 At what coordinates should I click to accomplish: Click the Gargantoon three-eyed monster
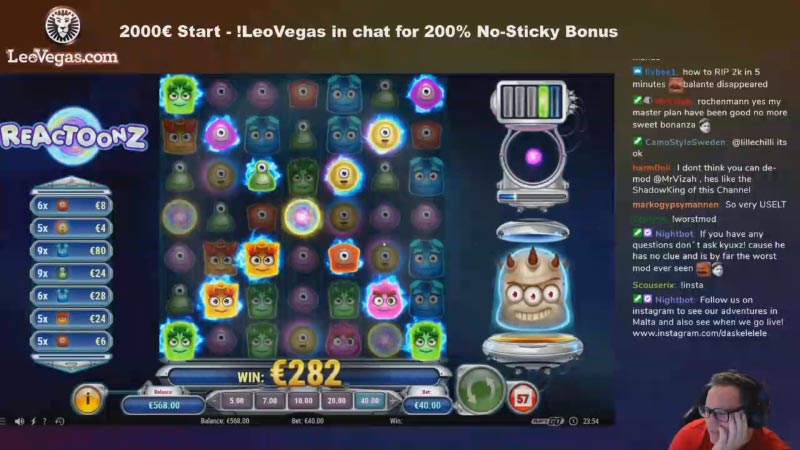(x=532, y=290)
